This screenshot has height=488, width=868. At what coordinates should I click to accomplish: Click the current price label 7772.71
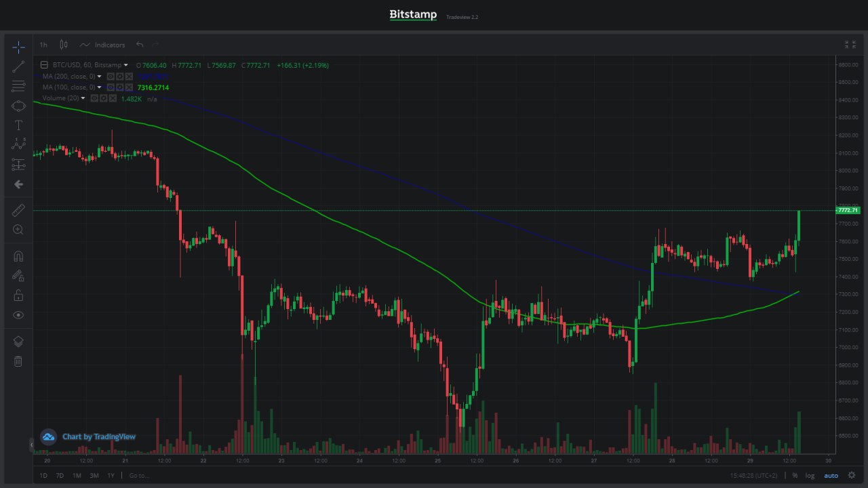[x=848, y=210]
